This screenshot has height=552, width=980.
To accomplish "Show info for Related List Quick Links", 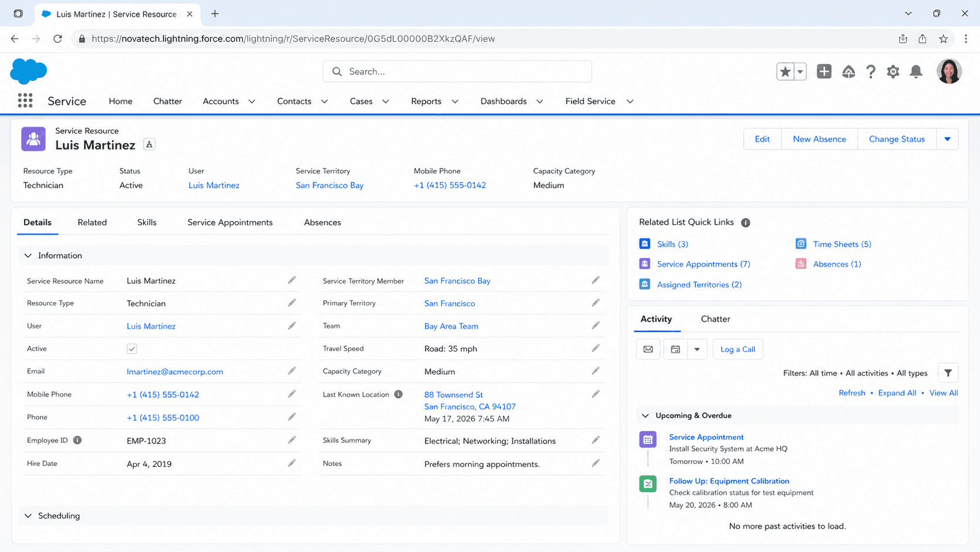I will click(x=746, y=222).
